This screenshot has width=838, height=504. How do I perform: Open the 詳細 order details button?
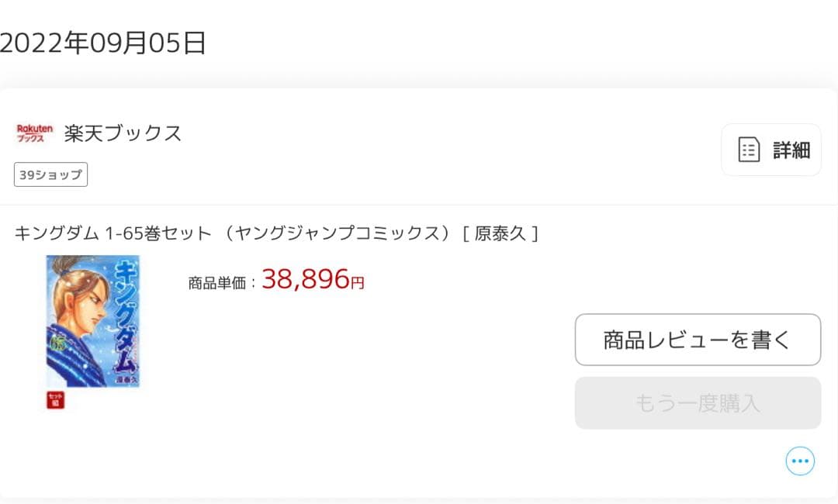[771, 149]
